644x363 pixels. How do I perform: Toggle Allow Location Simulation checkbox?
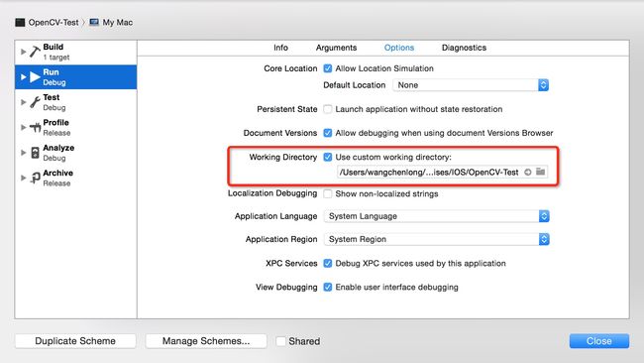[x=327, y=68]
